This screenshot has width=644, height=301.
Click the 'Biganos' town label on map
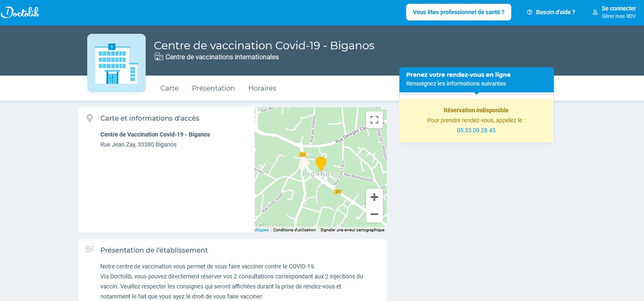click(x=318, y=174)
